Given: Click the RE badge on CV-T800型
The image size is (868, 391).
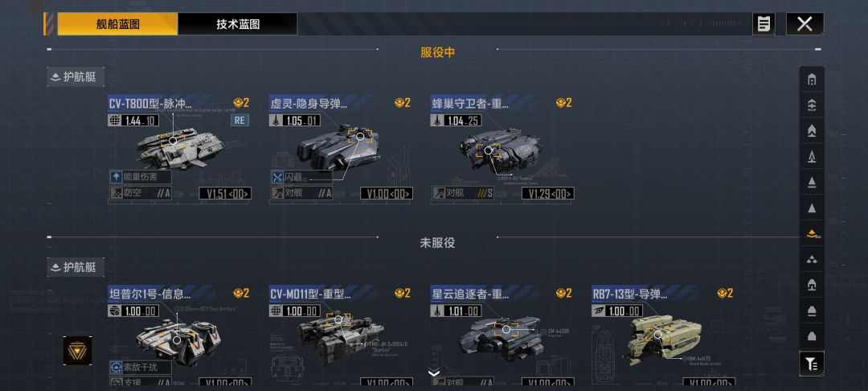Looking at the screenshot, I should click(x=240, y=120).
